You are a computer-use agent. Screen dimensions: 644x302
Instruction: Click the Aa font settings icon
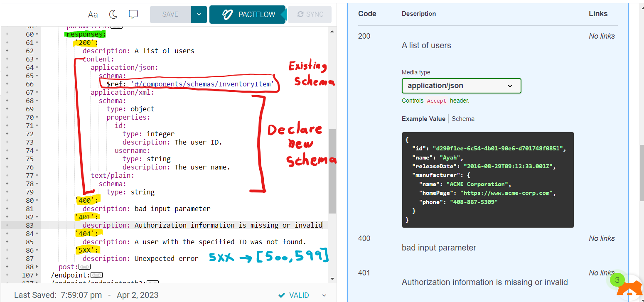(x=92, y=14)
